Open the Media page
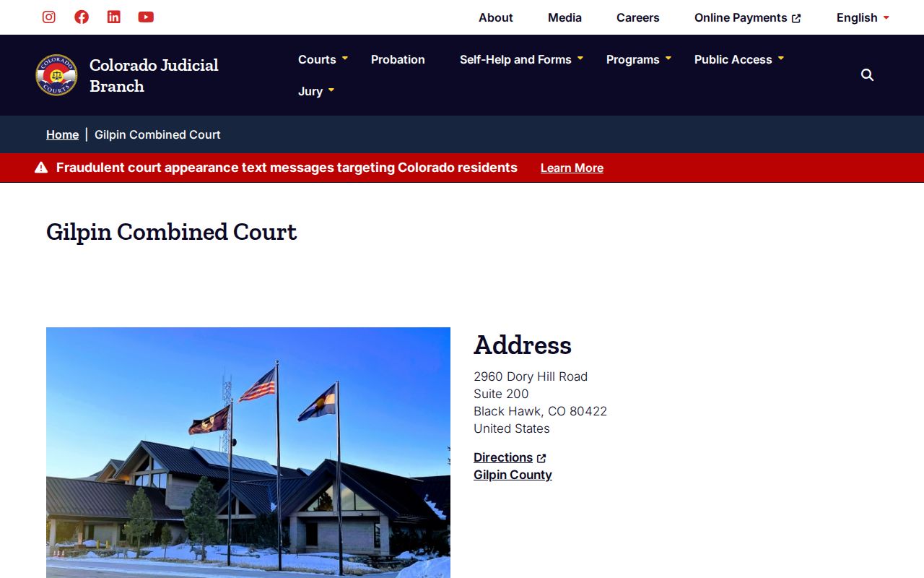 tap(565, 17)
